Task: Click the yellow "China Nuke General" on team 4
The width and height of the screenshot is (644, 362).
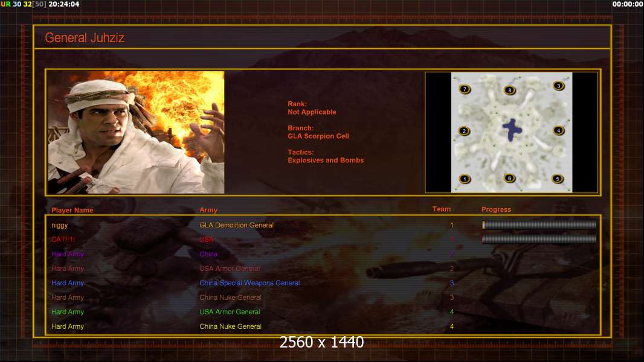Action: [x=230, y=327]
